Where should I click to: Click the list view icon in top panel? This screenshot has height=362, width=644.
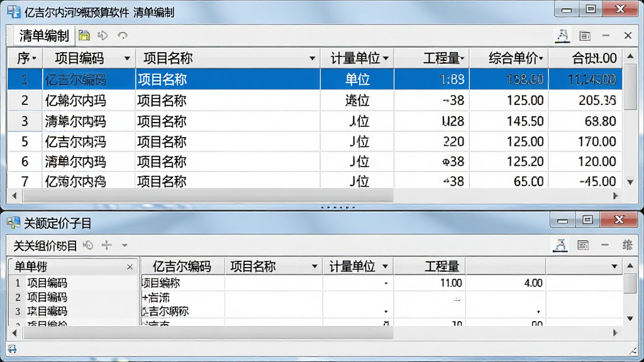pyautogui.click(x=585, y=36)
